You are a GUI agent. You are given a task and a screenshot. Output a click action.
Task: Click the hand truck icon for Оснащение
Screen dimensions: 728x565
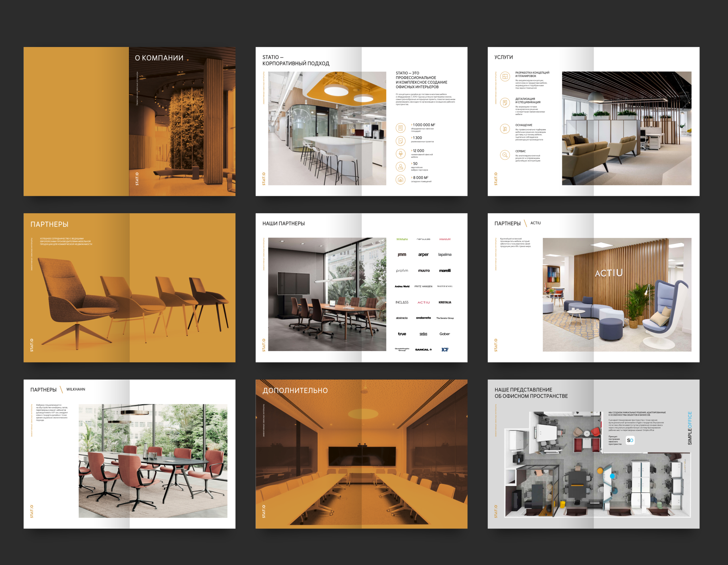coord(505,129)
